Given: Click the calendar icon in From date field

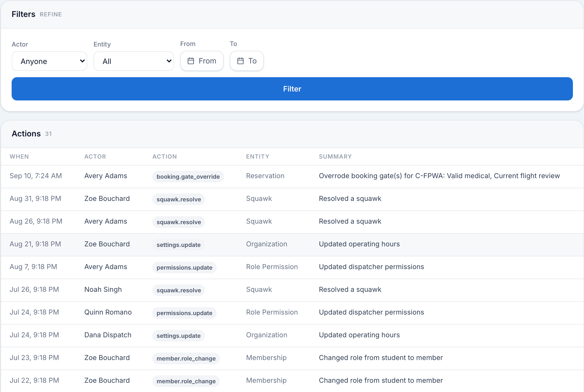Looking at the screenshot, I should coord(191,61).
